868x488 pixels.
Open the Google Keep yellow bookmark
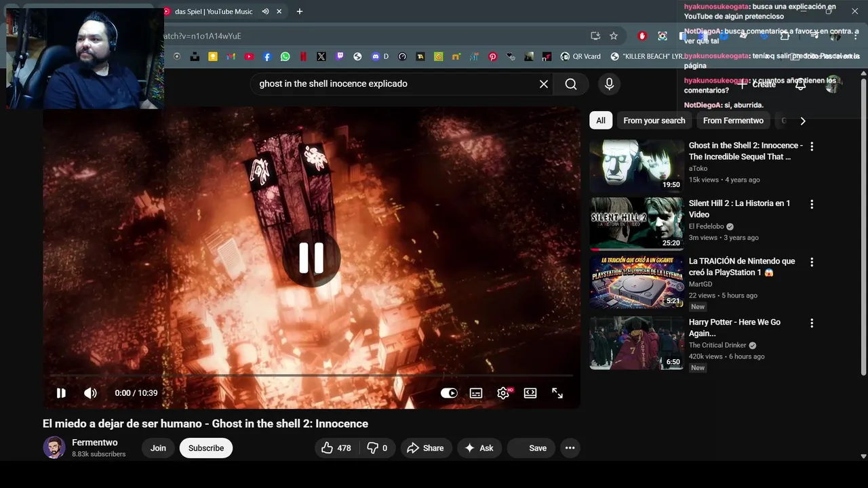[x=213, y=57]
